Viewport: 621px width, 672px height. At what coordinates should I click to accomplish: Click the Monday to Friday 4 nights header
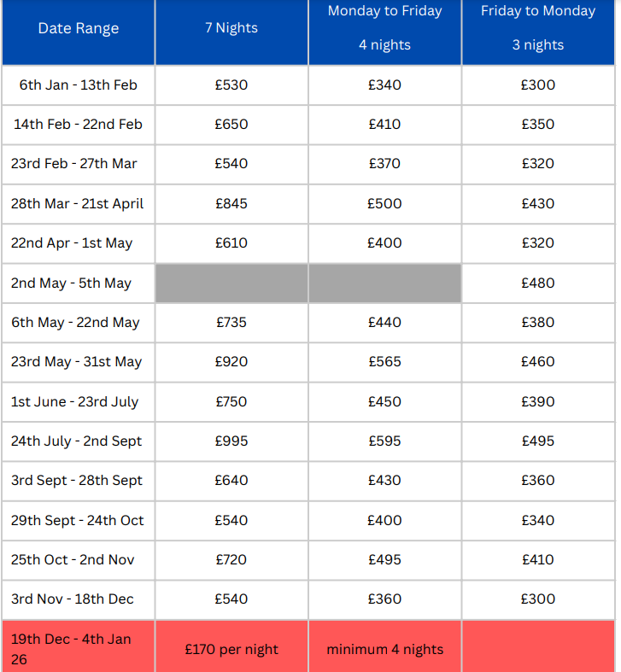click(385, 28)
